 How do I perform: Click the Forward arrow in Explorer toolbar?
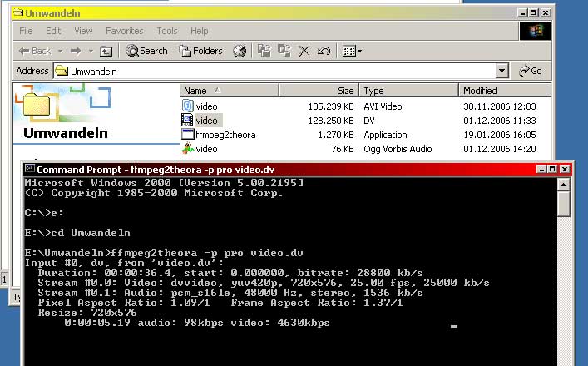[76, 51]
